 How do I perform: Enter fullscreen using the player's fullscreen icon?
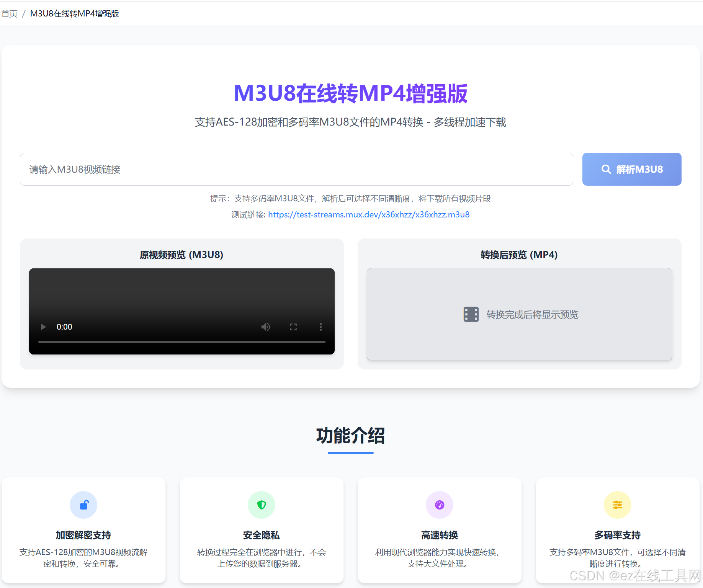293,327
